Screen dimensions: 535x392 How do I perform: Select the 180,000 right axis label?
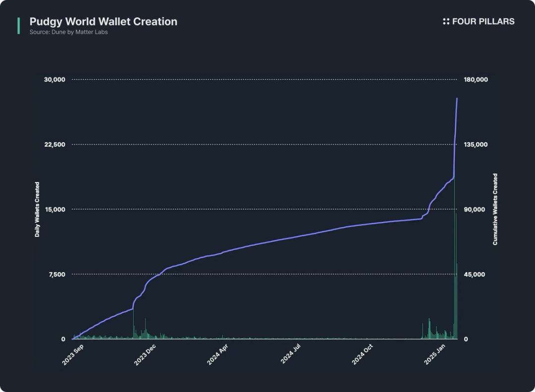pos(476,79)
